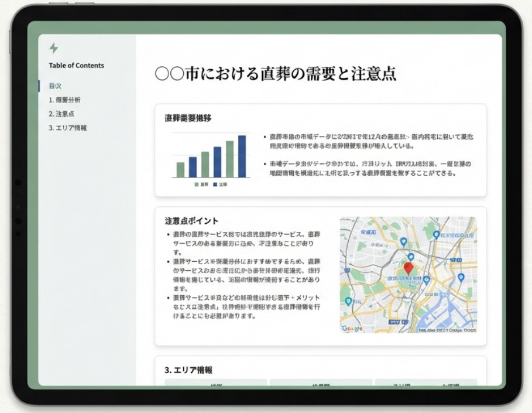Click the Google logo on the map
The width and height of the screenshot is (532, 413).
[x=352, y=329]
